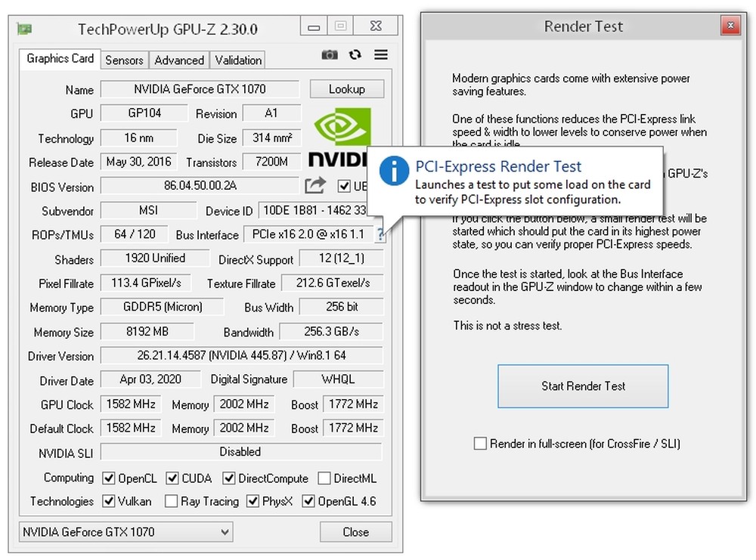Toggle the DirectML checkbox

pyautogui.click(x=324, y=478)
